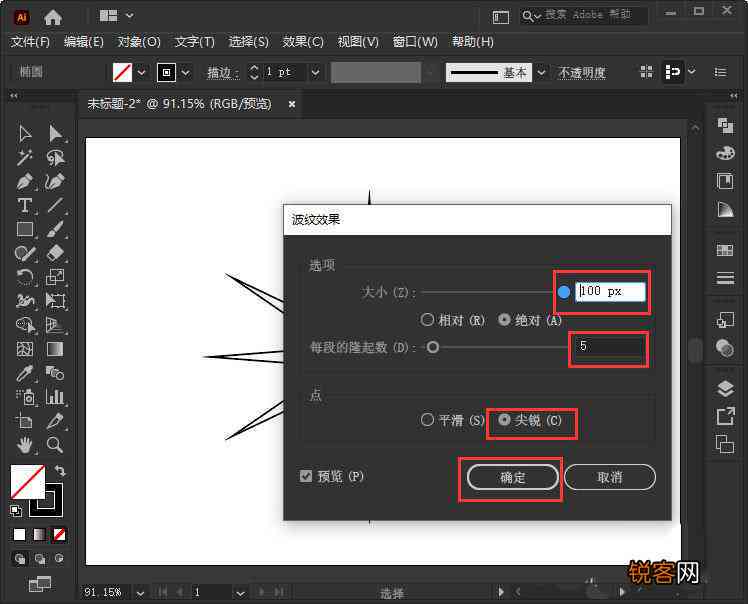This screenshot has height=604, width=748.
Task: Click 确定 to apply effect
Action: (512, 477)
